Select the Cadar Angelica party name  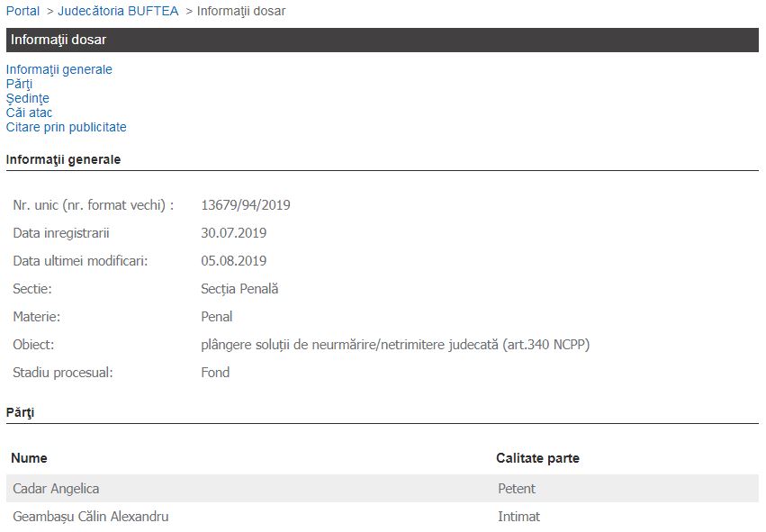56,489
